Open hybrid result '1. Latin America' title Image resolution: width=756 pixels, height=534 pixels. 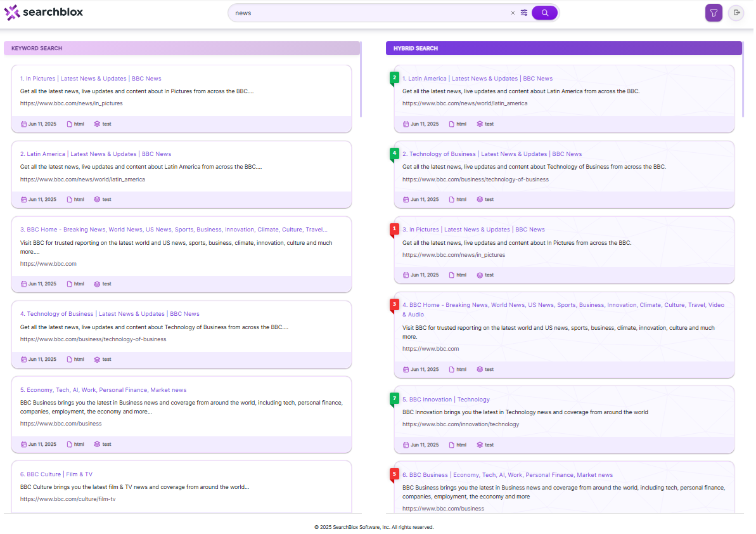coord(479,79)
